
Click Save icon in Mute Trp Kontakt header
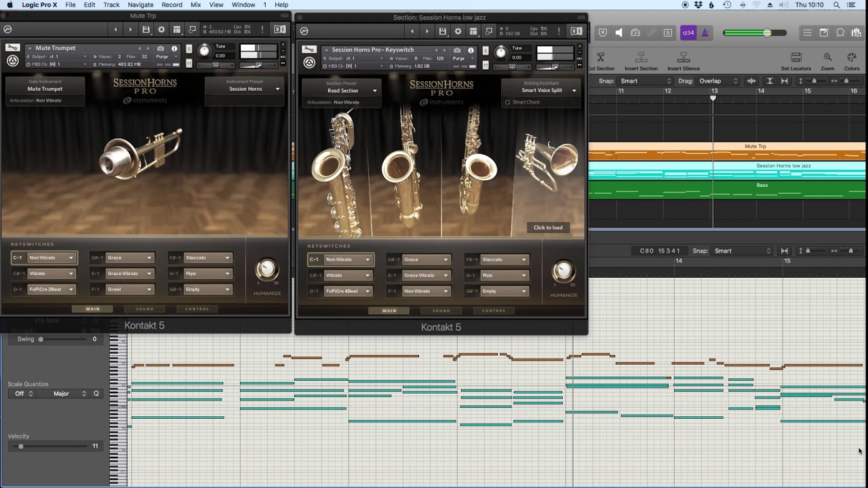tap(146, 30)
